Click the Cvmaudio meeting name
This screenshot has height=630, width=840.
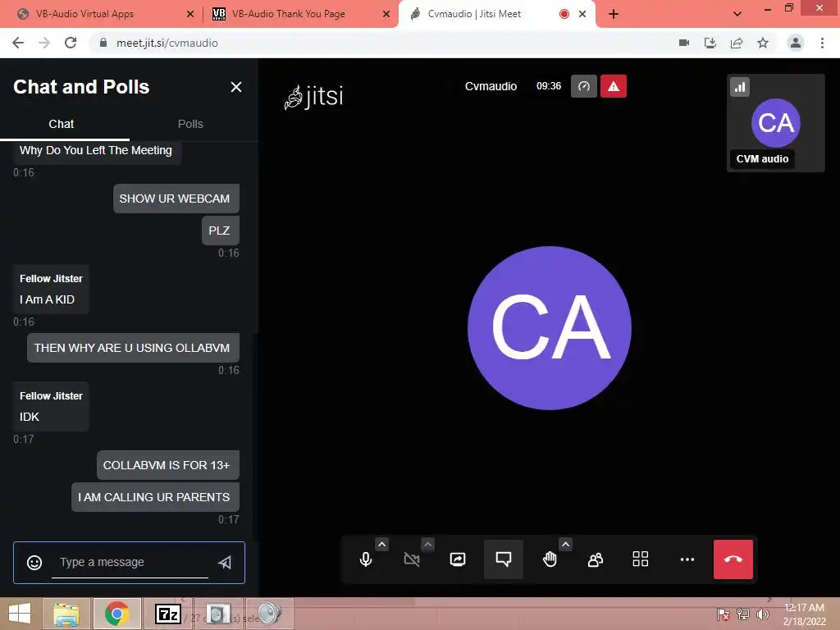[x=491, y=86]
